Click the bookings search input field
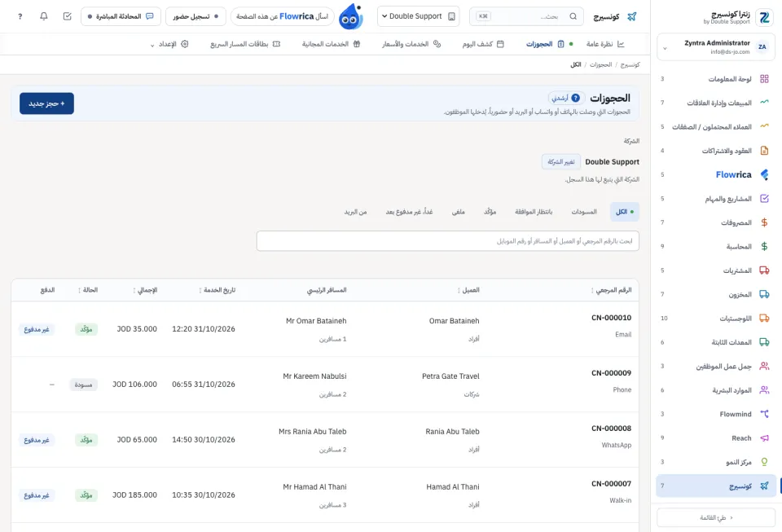 447,241
